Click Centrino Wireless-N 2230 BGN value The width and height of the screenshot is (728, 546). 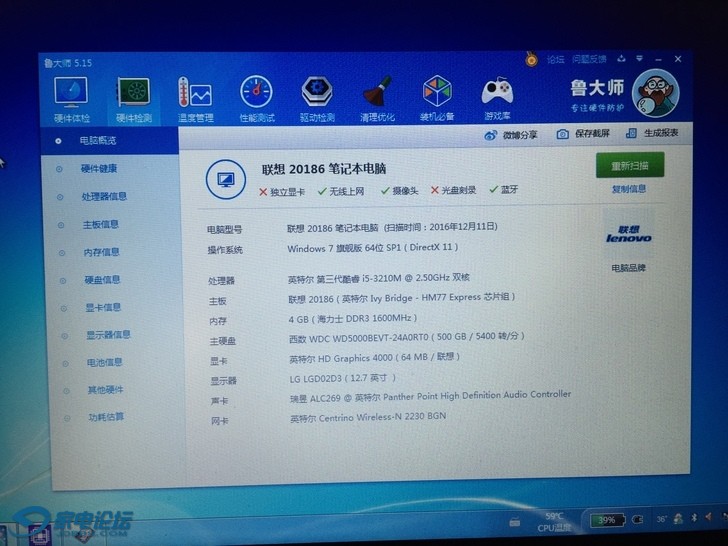pyautogui.click(x=368, y=417)
